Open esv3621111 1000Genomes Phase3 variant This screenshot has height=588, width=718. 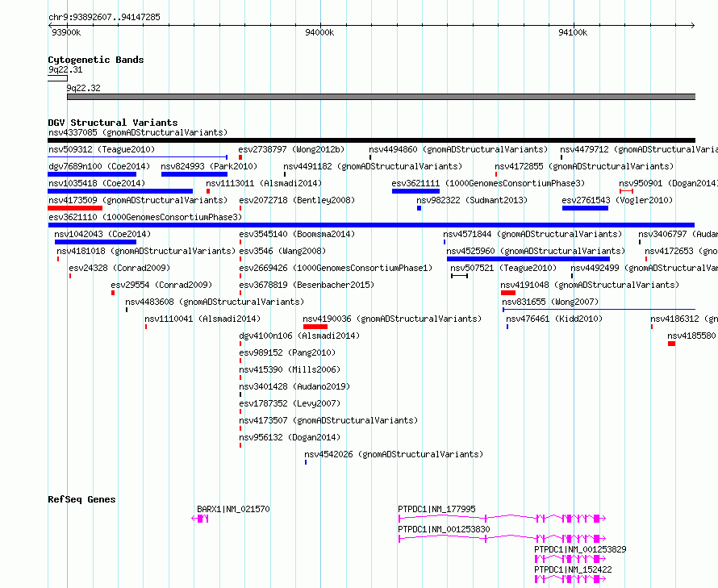(488, 184)
